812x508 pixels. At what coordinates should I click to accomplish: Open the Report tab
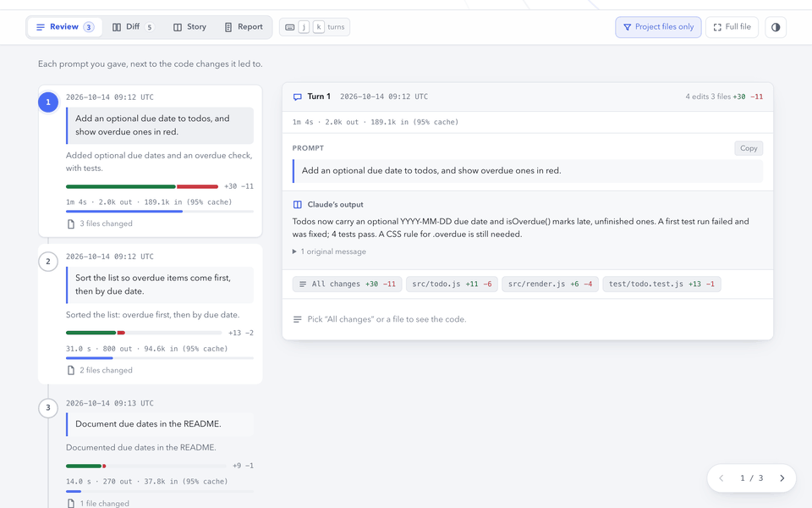244,27
